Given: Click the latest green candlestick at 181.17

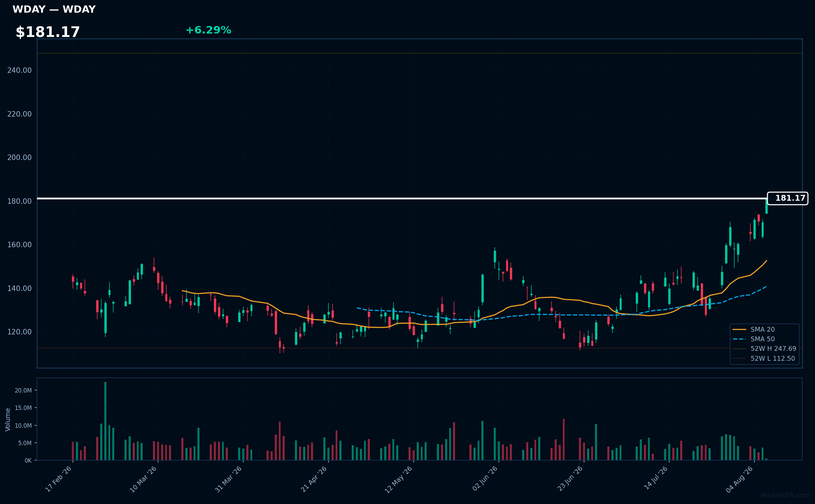Looking at the screenshot, I should click(x=766, y=206).
